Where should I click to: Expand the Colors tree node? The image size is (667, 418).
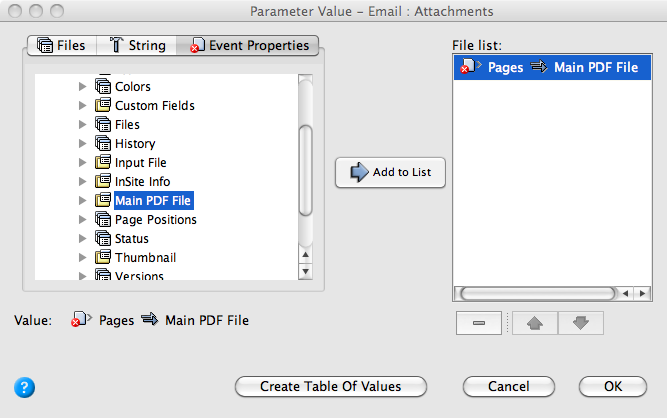tap(83, 86)
